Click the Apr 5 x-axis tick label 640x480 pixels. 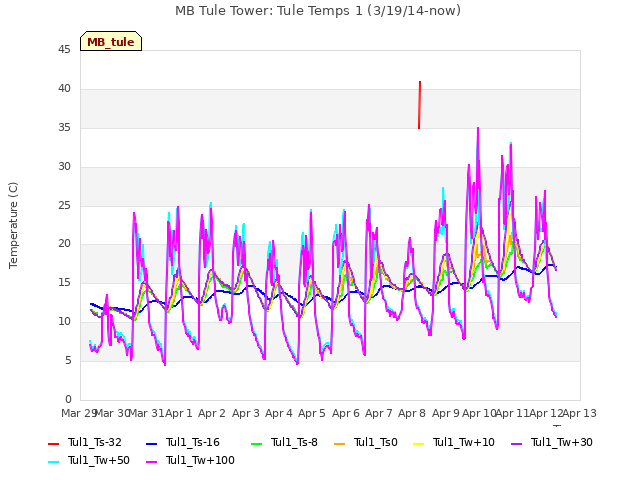(x=311, y=413)
